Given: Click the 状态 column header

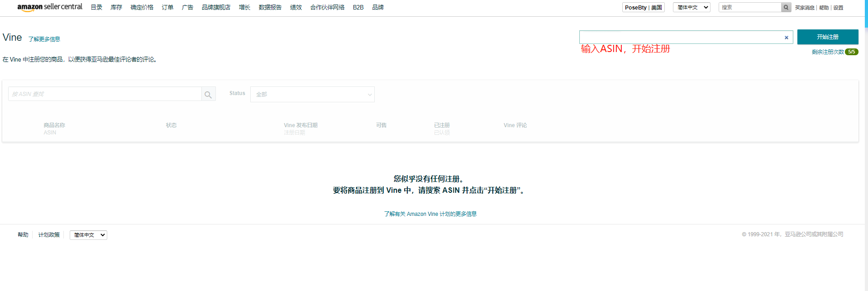Looking at the screenshot, I should [x=171, y=125].
